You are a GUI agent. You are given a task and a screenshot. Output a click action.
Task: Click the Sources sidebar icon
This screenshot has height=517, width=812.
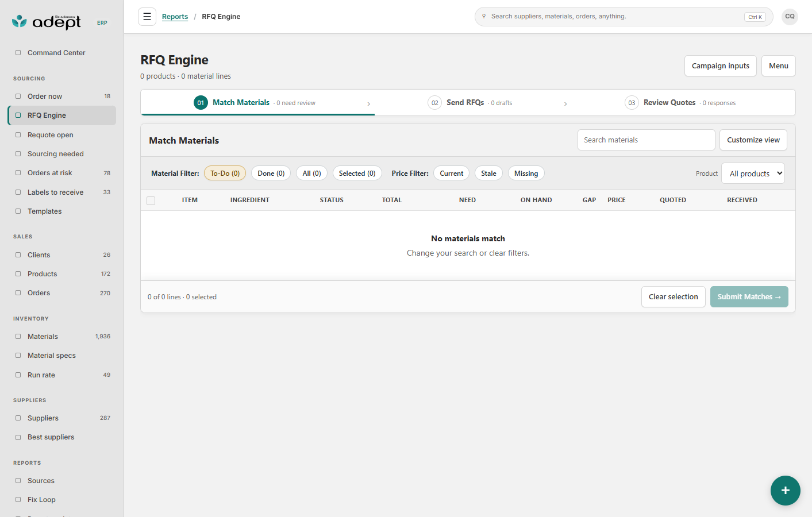(18, 481)
